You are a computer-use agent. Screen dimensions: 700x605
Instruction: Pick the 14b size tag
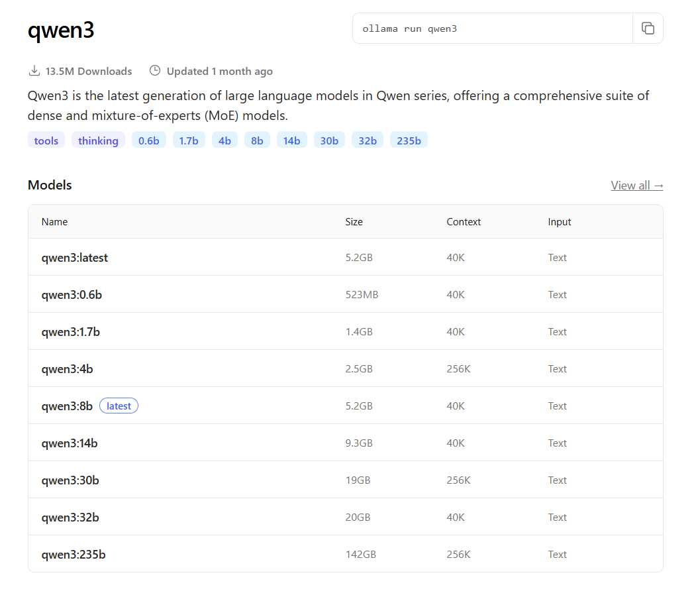(292, 140)
